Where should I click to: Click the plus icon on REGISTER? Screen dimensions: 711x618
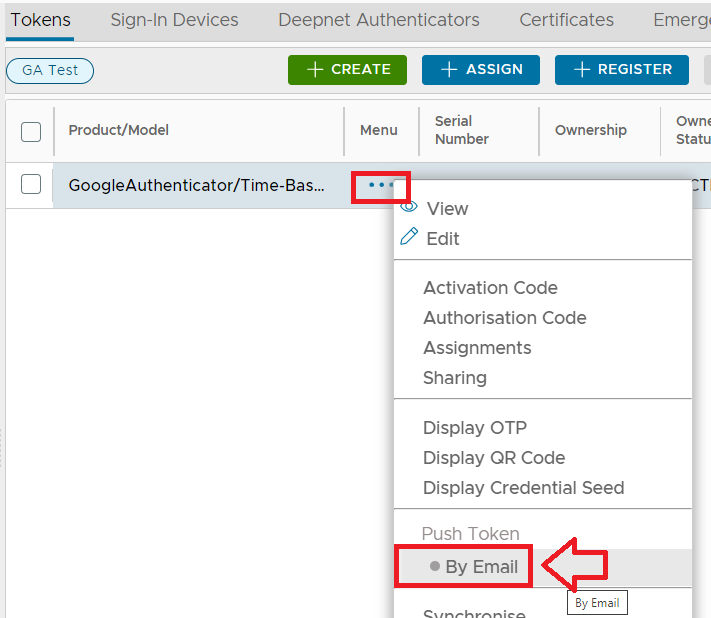click(581, 69)
